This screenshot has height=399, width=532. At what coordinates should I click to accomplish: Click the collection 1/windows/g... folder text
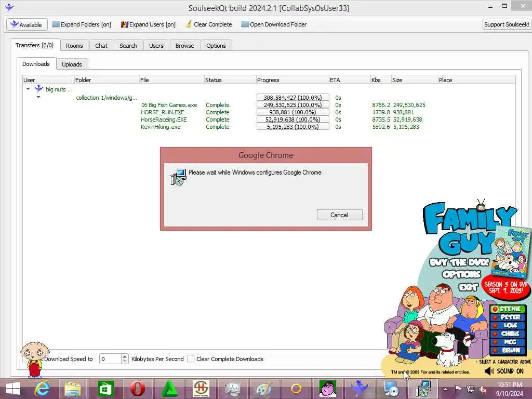click(x=107, y=98)
